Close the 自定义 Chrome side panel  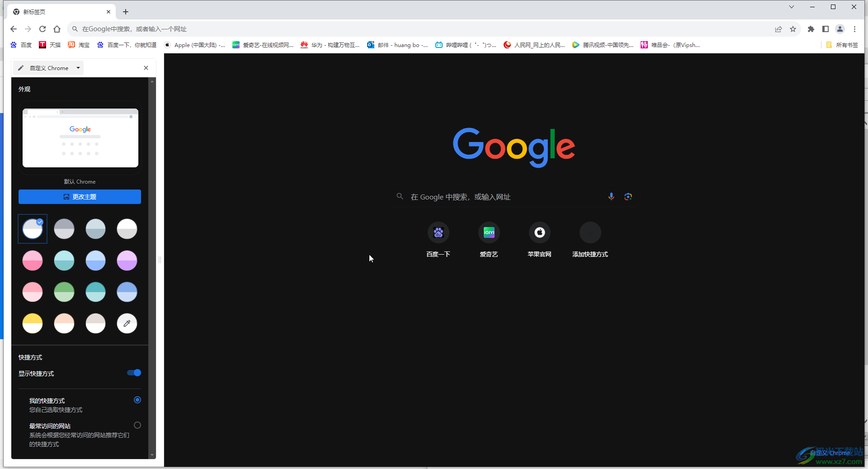[146, 68]
